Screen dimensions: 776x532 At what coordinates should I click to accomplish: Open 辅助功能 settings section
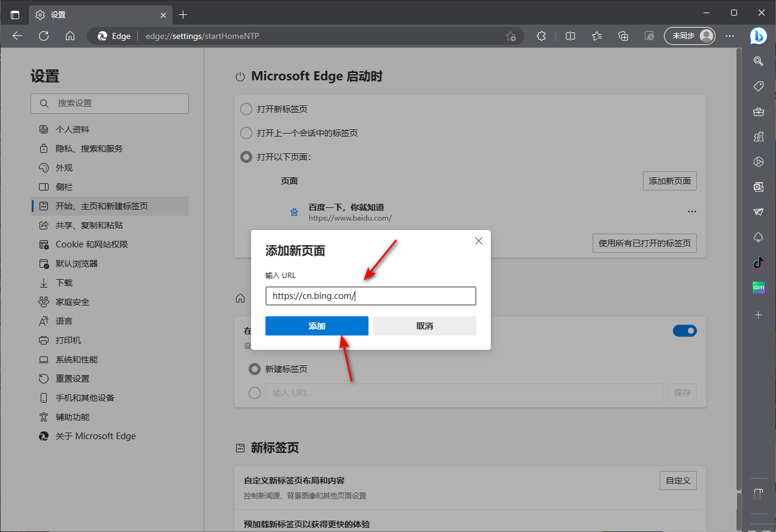tap(110, 417)
